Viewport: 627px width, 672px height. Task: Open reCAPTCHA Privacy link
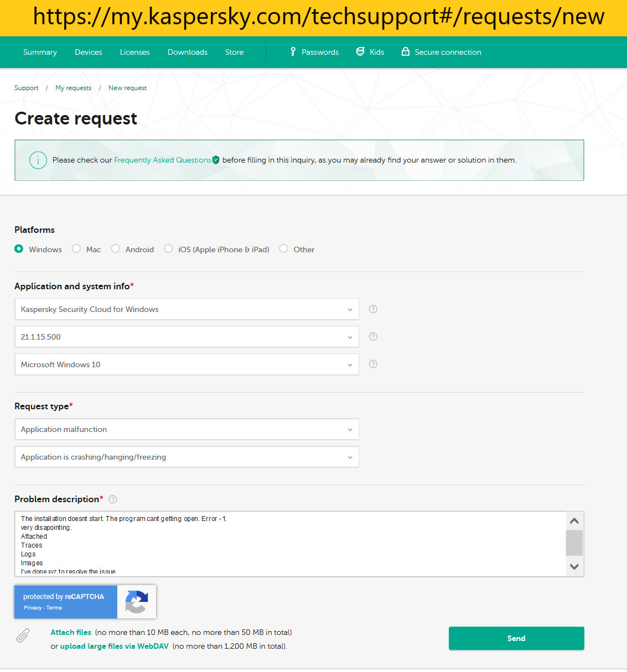pyautogui.click(x=33, y=608)
